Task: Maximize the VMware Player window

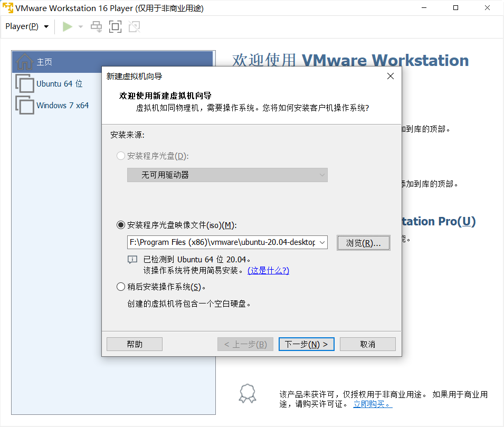Action: click(455, 8)
